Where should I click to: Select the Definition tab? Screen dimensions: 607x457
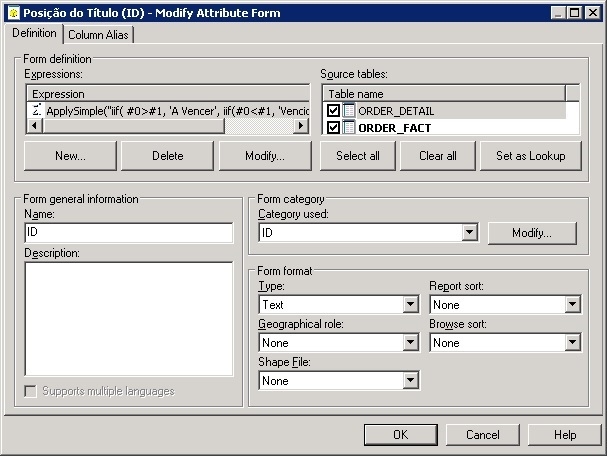(34, 33)
